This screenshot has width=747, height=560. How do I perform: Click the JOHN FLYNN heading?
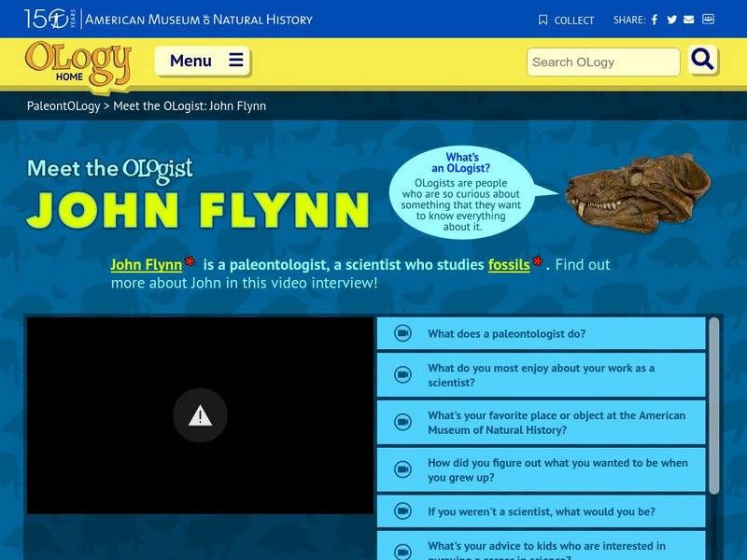pos(198,210)
